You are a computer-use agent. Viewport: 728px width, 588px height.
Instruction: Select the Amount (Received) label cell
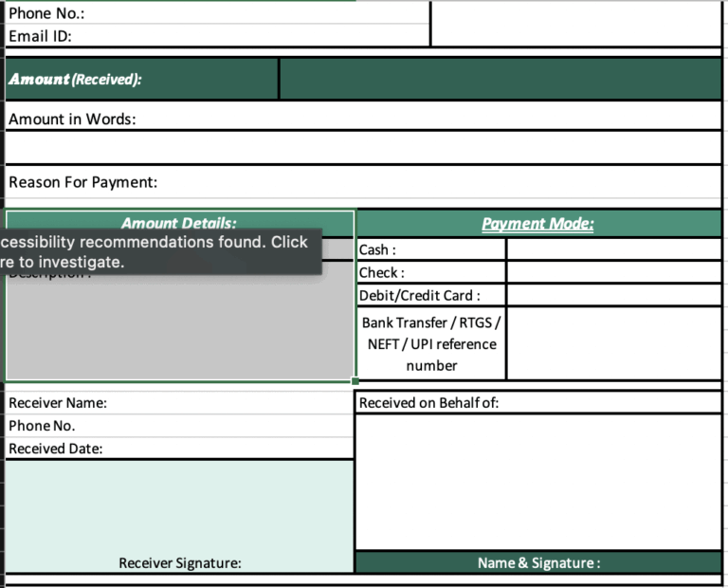click(141, 79)
